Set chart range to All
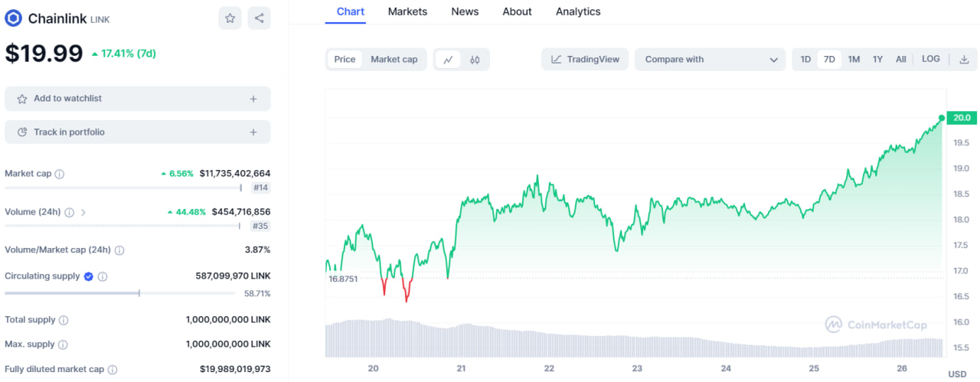980x382 pixels. tap(900, 59)
